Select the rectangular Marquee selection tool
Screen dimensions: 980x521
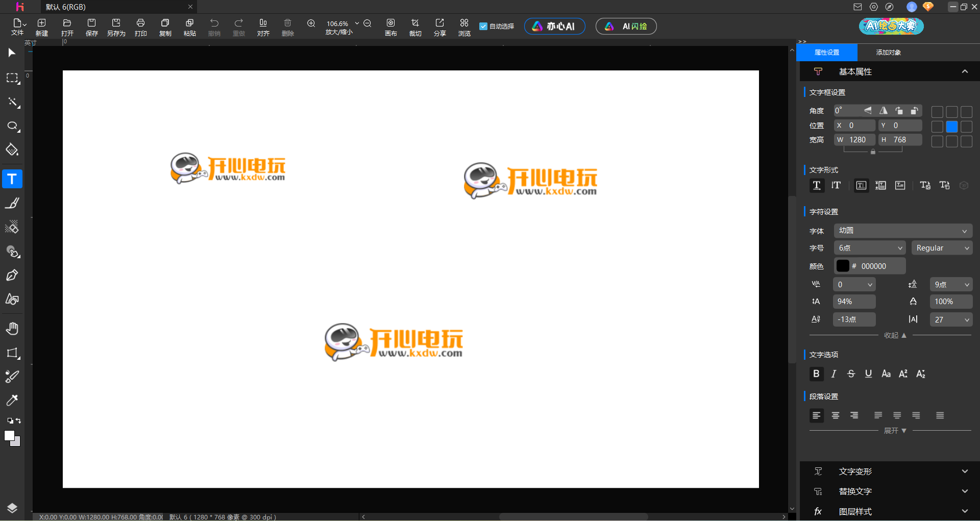click(x=12, y=78)
